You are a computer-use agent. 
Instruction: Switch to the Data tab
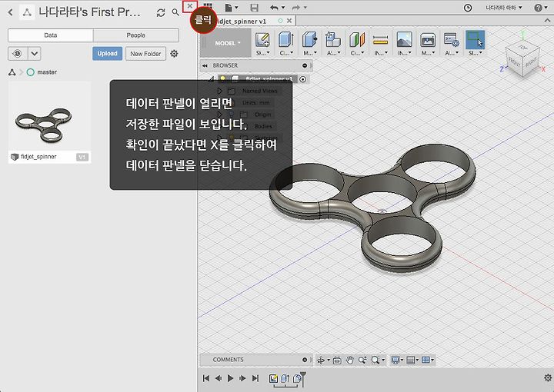[x=51, y=35]
